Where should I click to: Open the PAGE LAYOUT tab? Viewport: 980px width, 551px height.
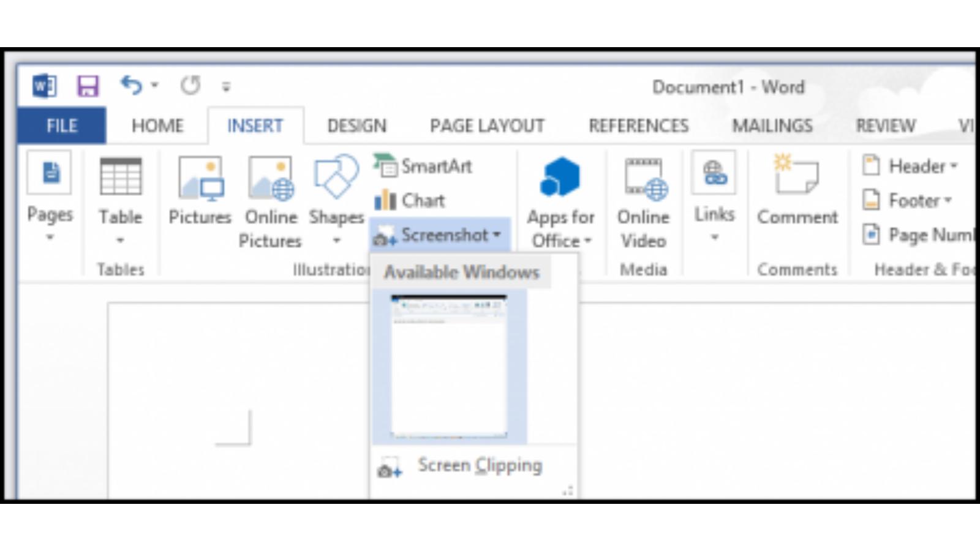[x=487, y=126]
